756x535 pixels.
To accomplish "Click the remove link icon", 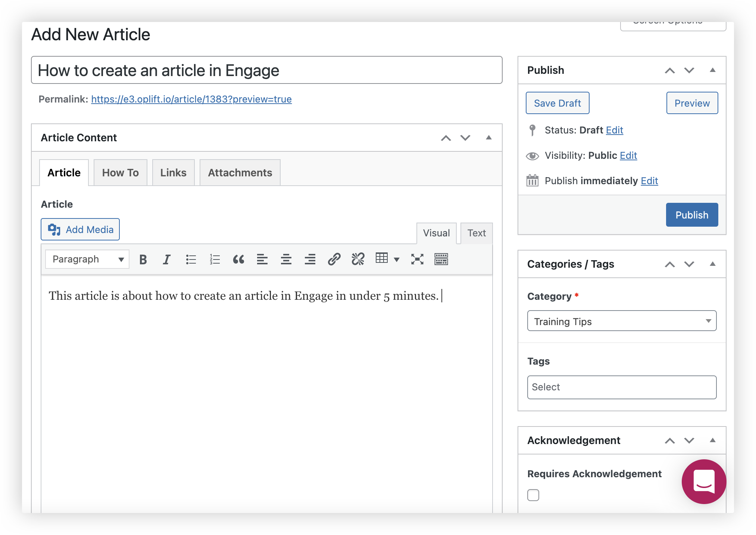I will (x=358, y=259).
